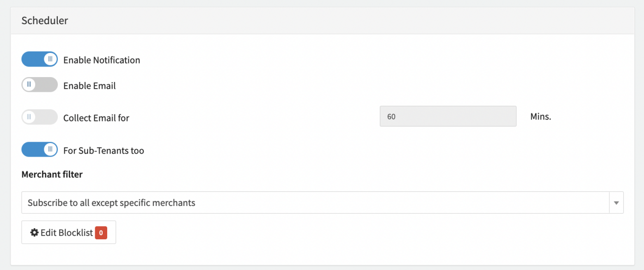Open the Merchant filter dropdown arrow
This screenshot has width=644, height=270.
[616, 203]
